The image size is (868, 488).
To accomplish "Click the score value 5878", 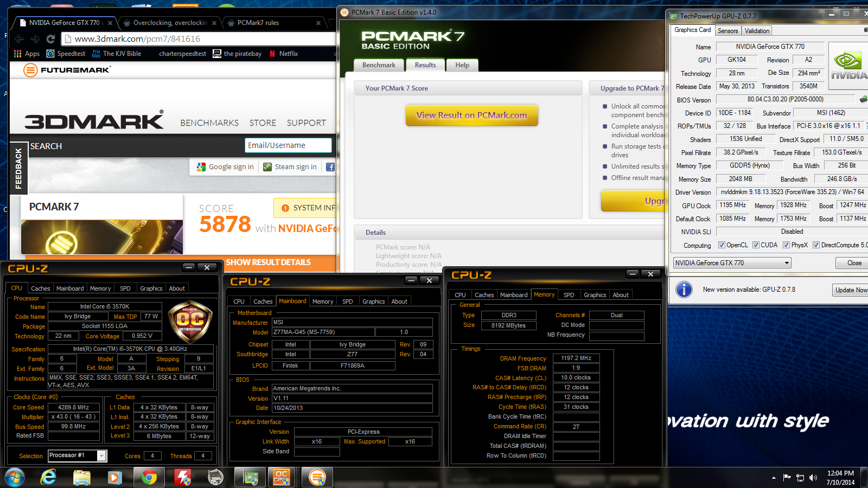I will coord(225,224).
